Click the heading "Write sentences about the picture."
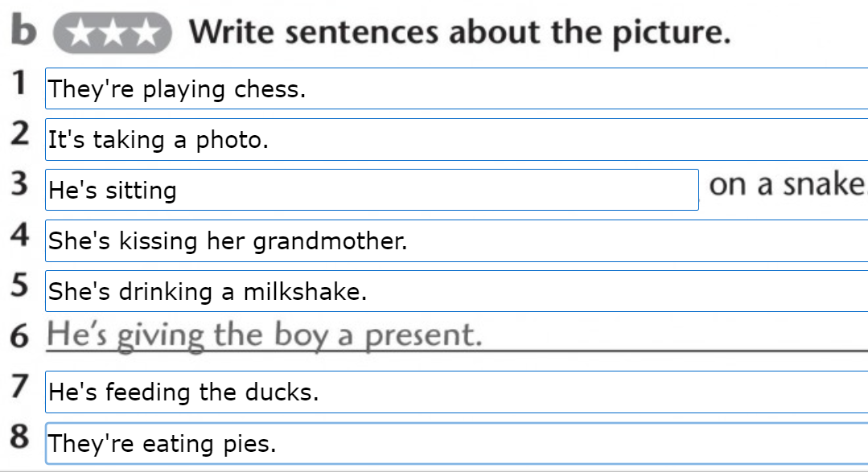The image size is (868, 472). 460,32
